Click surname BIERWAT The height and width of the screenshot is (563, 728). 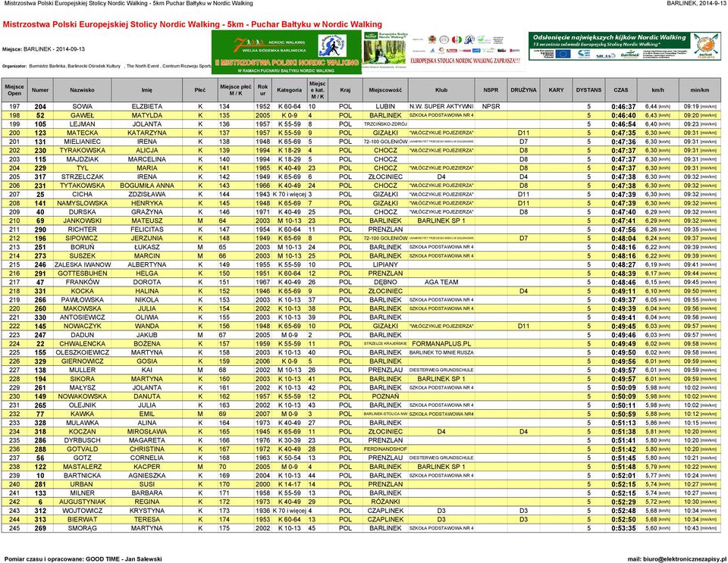[x=82, y=520]
